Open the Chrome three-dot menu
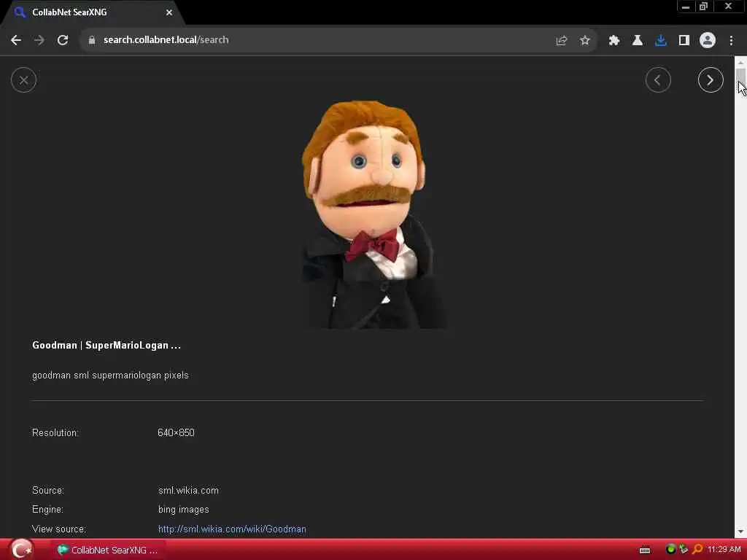 731,41
